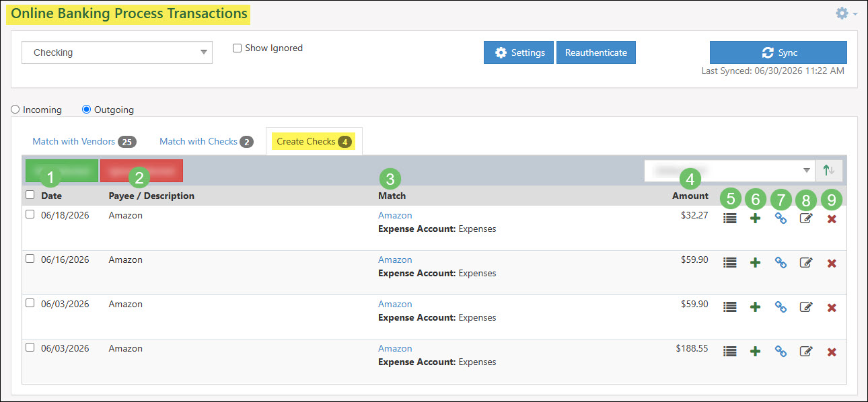Viewport: 868px width, 402px height.
Task: Click red X icon in $188.55 row
Action: pos(832,352)
